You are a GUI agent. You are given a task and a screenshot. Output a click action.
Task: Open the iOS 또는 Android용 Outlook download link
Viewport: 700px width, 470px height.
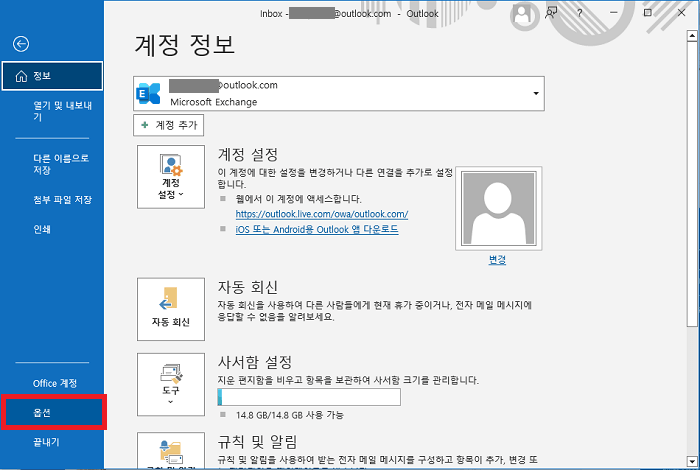[x=317, y=229]
